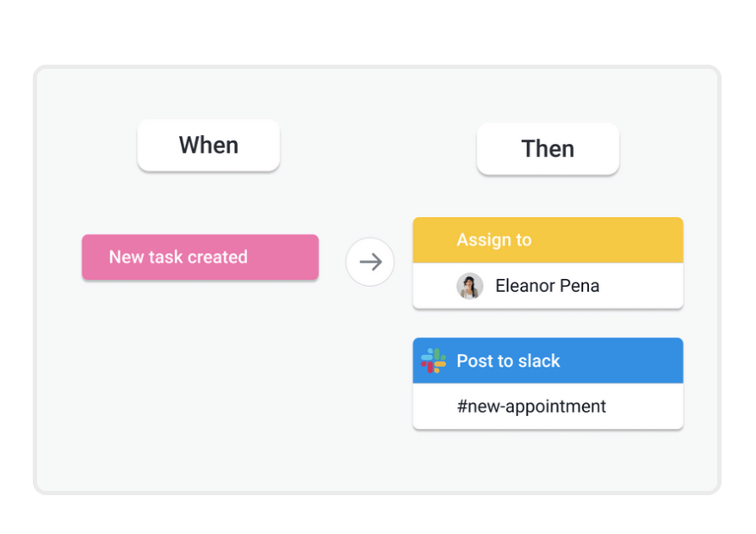Open the #new-appointment channel selector

pyautogui.click(x=531, y=407)
